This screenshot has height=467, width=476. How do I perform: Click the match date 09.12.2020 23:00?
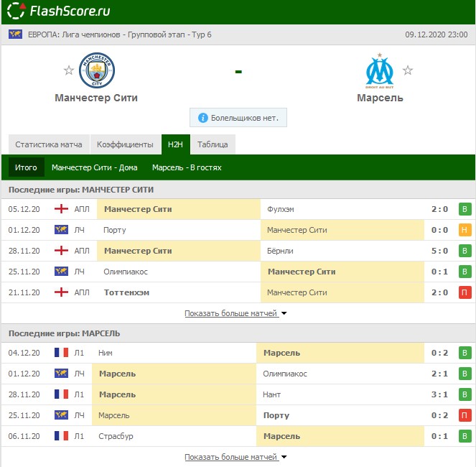point(437,34)
